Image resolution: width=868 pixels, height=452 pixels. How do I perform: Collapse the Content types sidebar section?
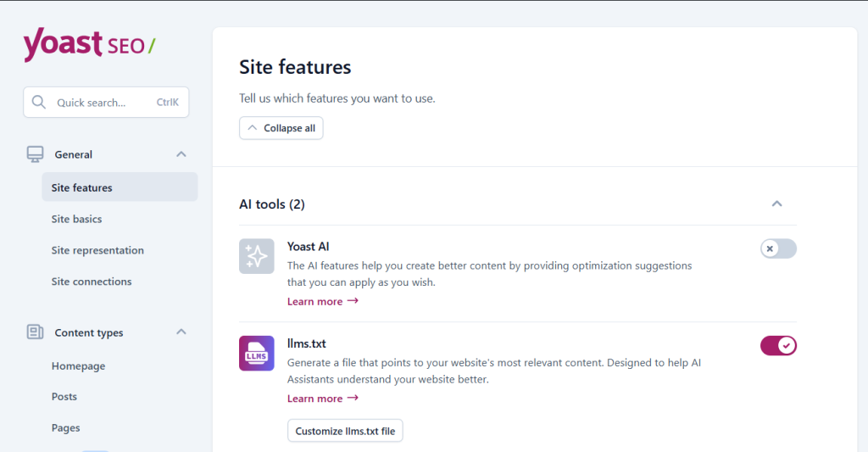tap(181, 332)
